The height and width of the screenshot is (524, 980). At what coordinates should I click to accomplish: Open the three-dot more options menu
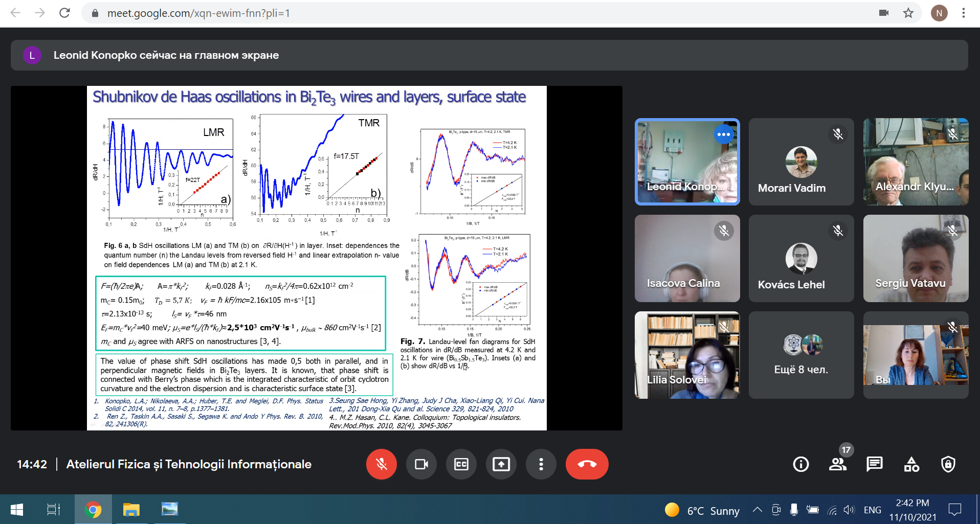[x=541, y=464]
